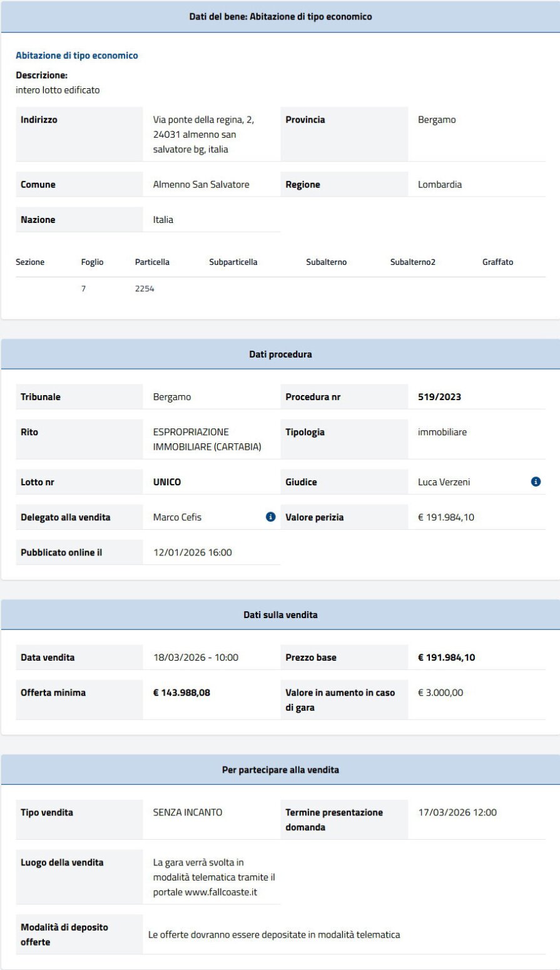Click info icon beside Marco Cefis
This screenshot has width=560, height=970.
(270, 517)
